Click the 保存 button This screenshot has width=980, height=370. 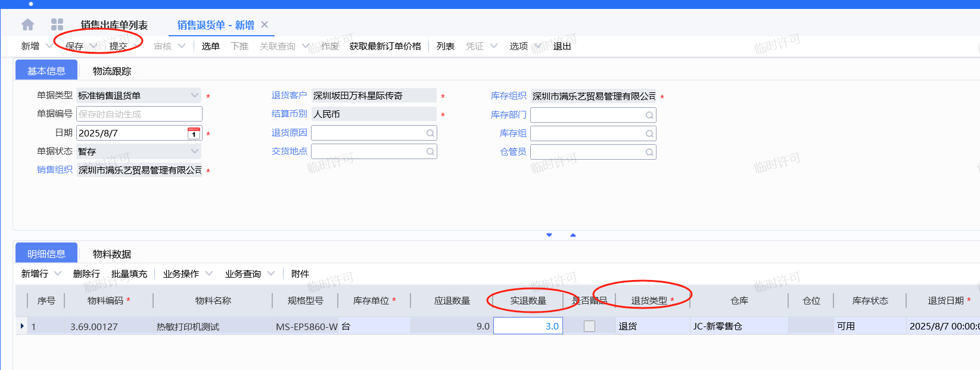[74, 46]
